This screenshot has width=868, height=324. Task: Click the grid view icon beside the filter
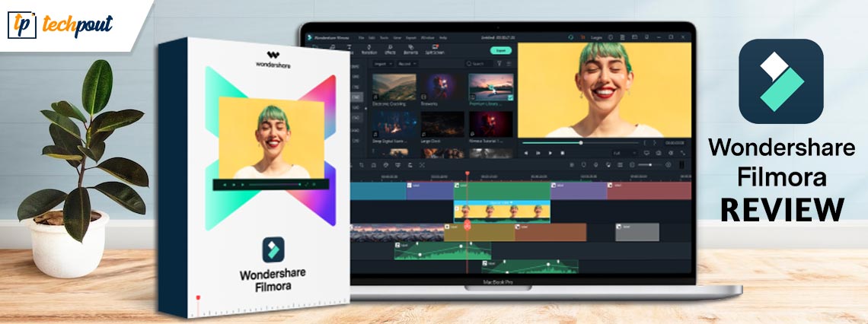point(509,64)
